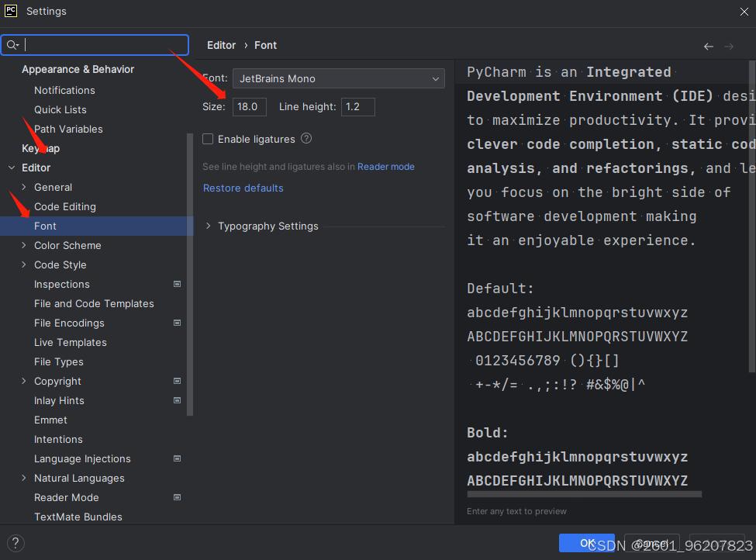Click the preview horizontal scrollbar
The height and width of the screenshot is (560, 756).
click(x=584, y=494)
